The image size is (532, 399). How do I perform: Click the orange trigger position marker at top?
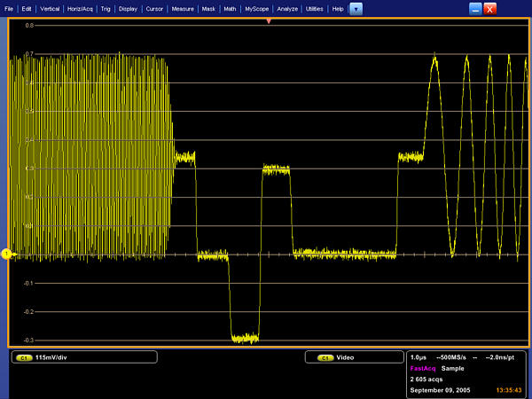(269, 20)
